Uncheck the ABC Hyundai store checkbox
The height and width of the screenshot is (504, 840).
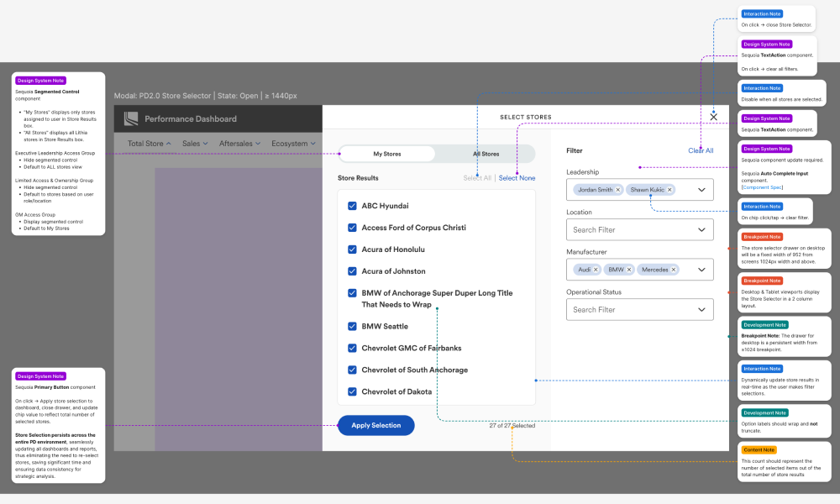pyautogui.click(x=352, y=206)
